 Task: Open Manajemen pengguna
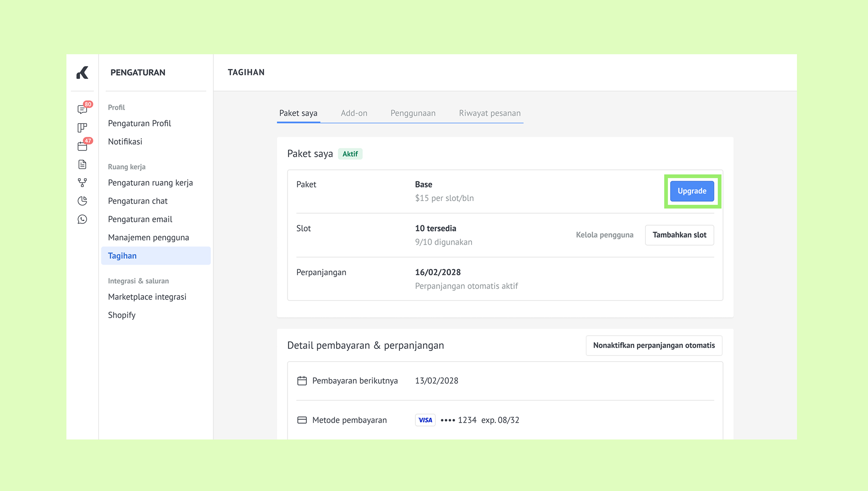148,238
